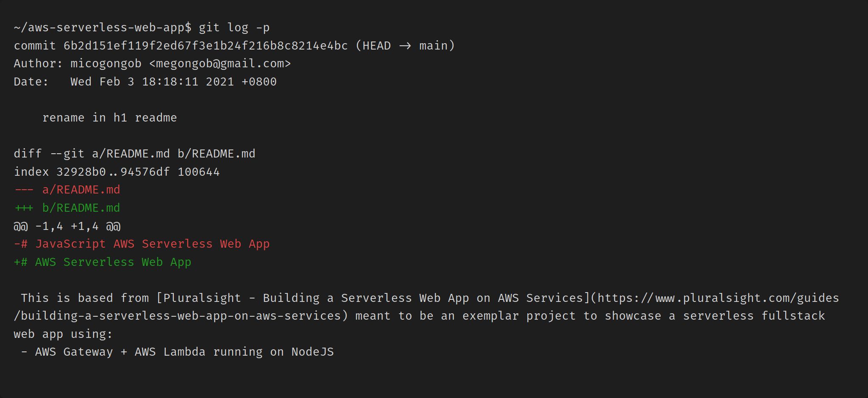868x398 pixels.
Task: Click the red '--- a/README.md' line
Action: (67, 190)
